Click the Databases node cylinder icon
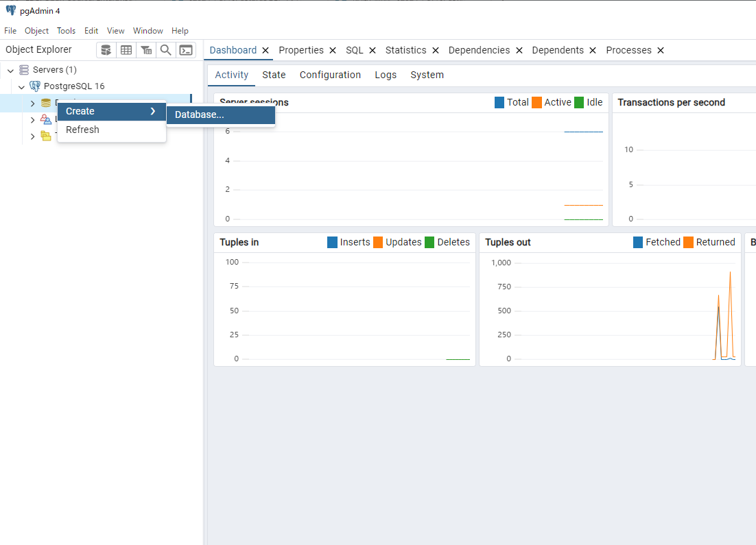Screen dimensions: 756x545 pos(46,103)
